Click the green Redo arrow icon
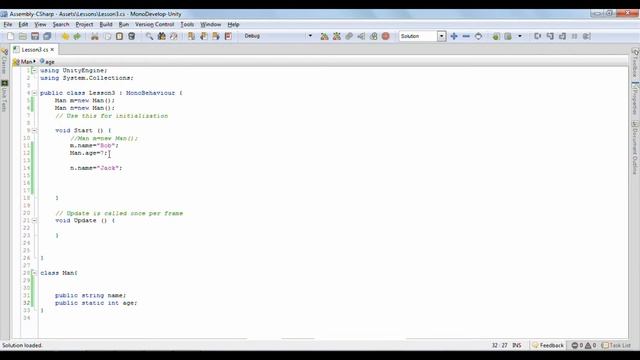This screenshot has height=360, width=640. tap(77, 36)
